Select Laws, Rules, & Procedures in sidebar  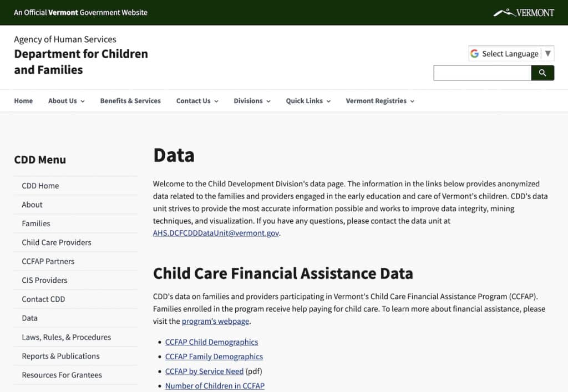66,337
